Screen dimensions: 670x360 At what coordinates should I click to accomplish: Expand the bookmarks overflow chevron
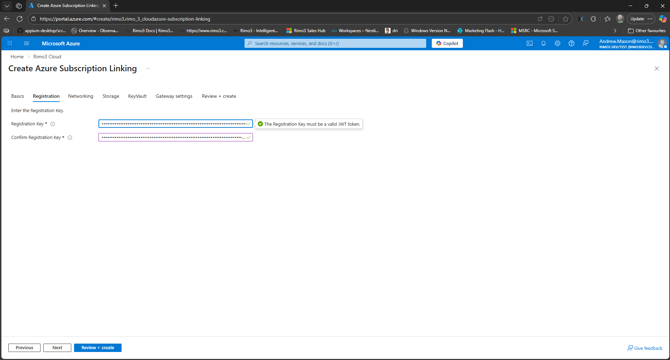[x=615, y=31]
